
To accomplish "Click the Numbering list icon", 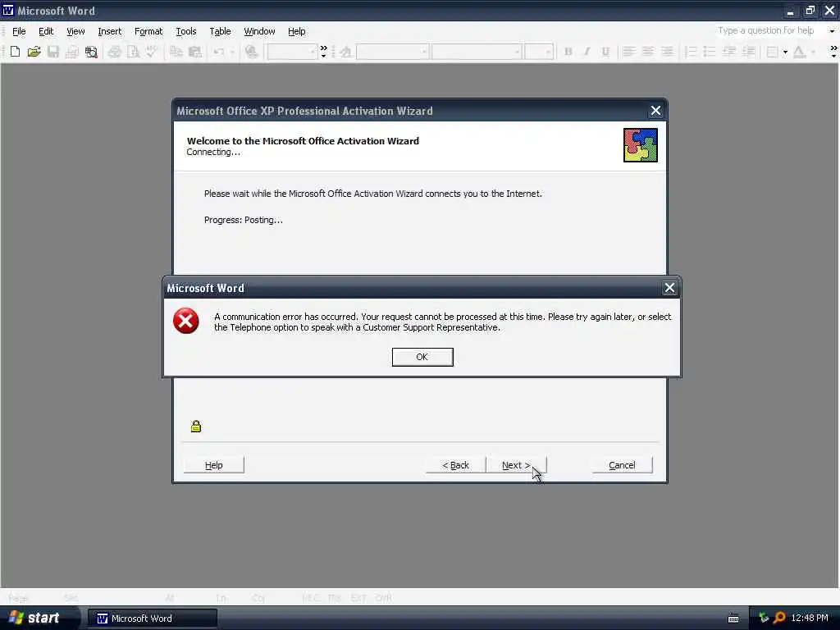I will (x=691, y=52).
